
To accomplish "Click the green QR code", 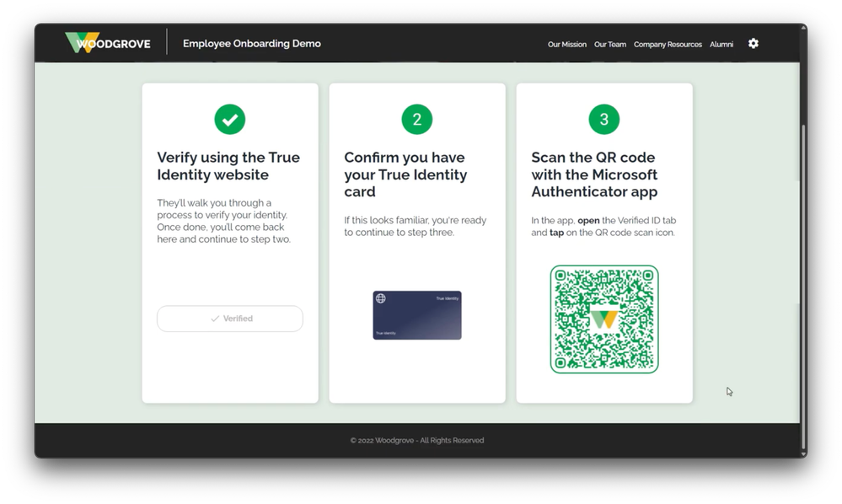I will [x=604, y=319].
